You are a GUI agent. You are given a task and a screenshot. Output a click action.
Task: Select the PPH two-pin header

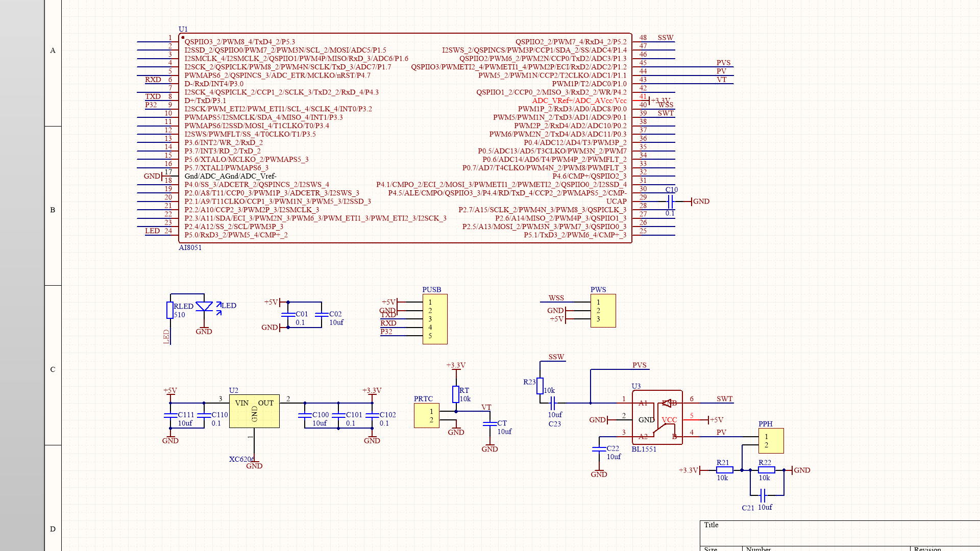coord(771,441)
